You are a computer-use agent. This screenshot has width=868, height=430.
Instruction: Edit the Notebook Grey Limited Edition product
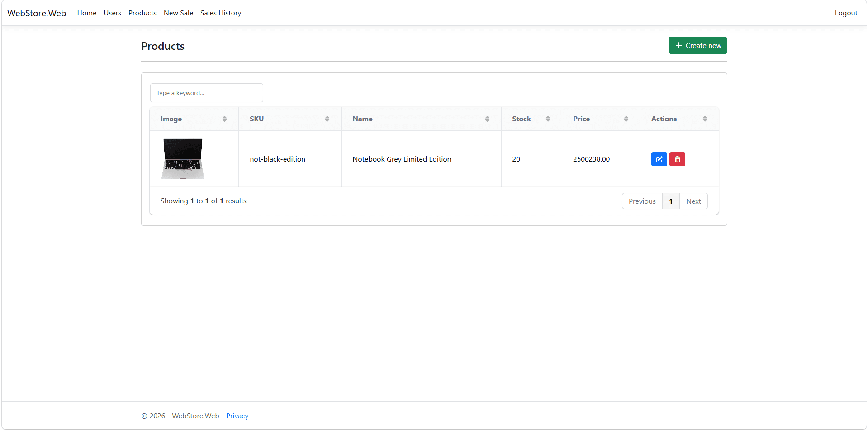click(659, 159)
